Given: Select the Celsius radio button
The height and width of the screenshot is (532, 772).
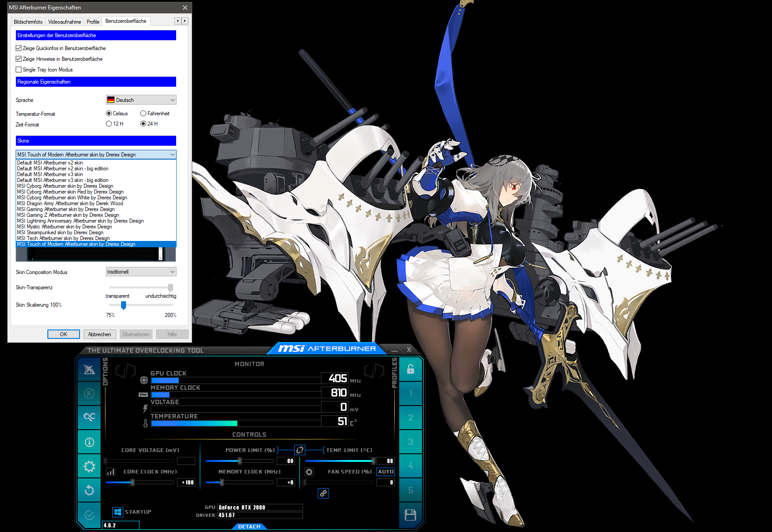Looking at the screenshot, I should [x=109, y=114].
